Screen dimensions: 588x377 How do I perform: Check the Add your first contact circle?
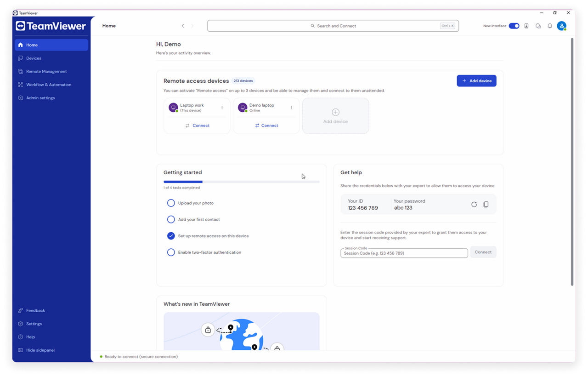coord(171,220)
